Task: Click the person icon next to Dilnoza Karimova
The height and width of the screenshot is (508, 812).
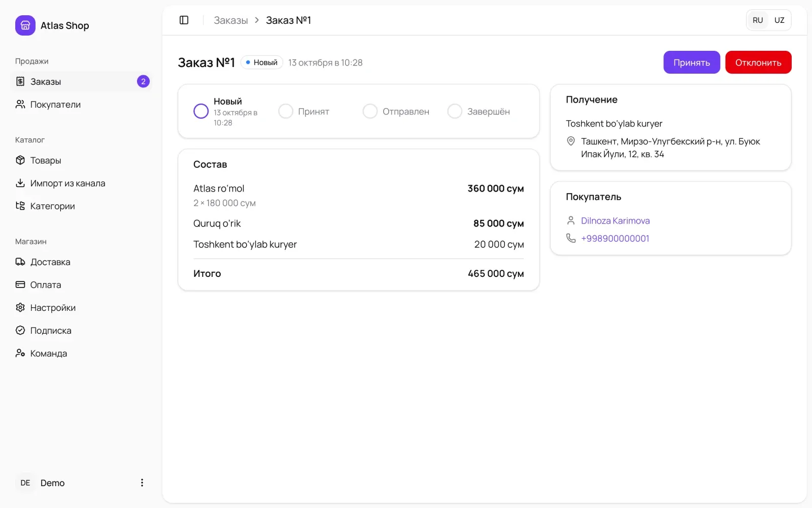Action: [571, 220]
